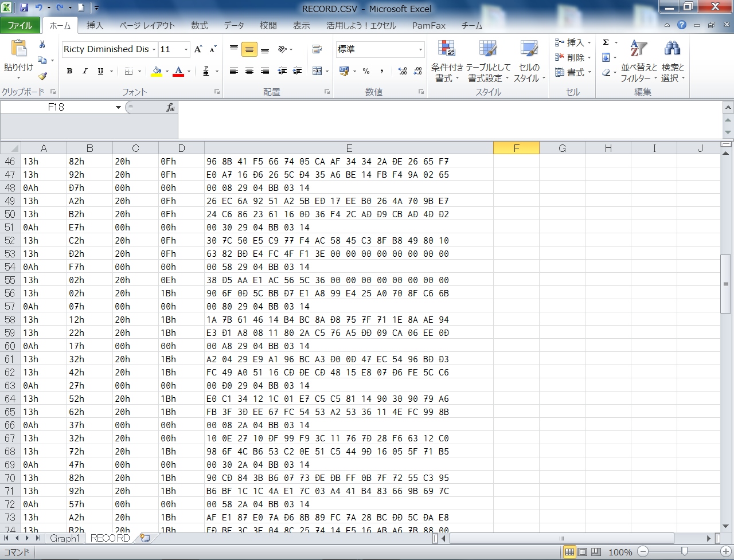This screenshot has height=560, width=734.
Task: Click the zoom slider handle
Action: pos(684,551)
